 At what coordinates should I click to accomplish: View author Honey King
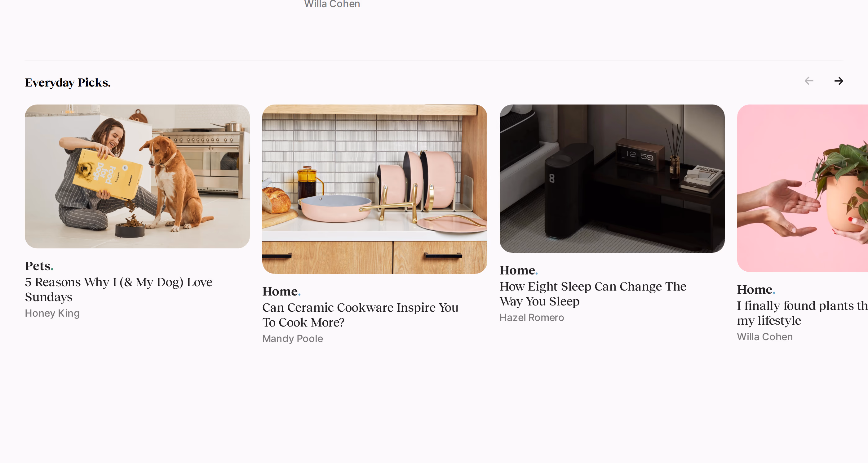(x=52, y=313)
